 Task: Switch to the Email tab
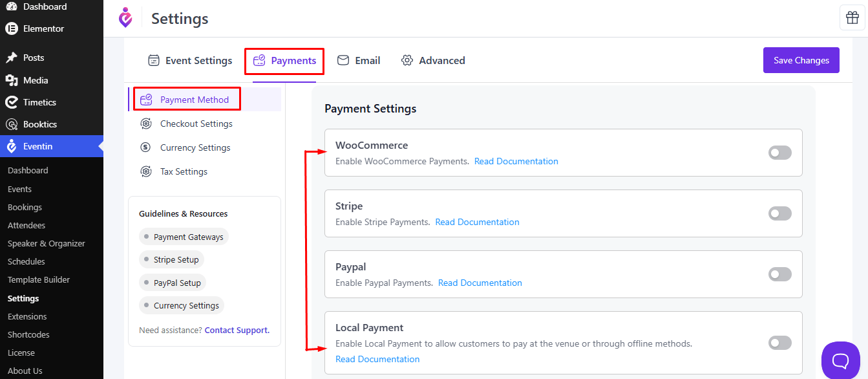[359, 60]
